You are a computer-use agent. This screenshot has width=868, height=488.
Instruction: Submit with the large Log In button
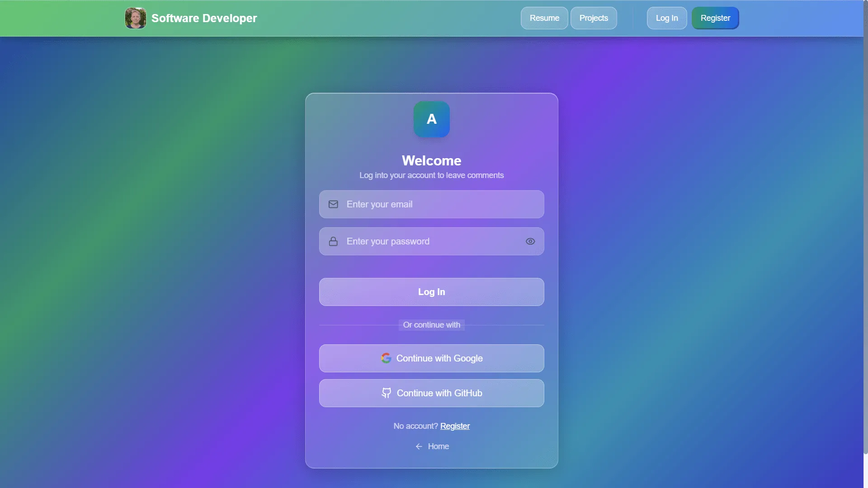pos(431,292)
